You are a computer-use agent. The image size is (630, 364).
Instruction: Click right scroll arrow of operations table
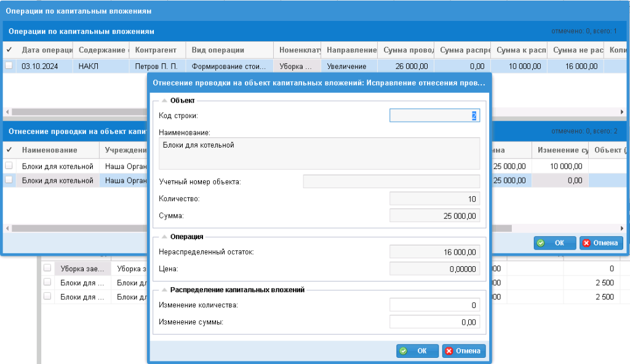622,112
